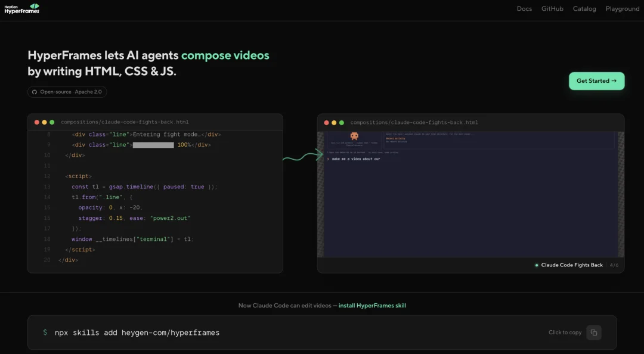Click the yellow dot on the code editor window
Image resolution: width=644 pixels, height=354 pixels.
click(44, 122)
